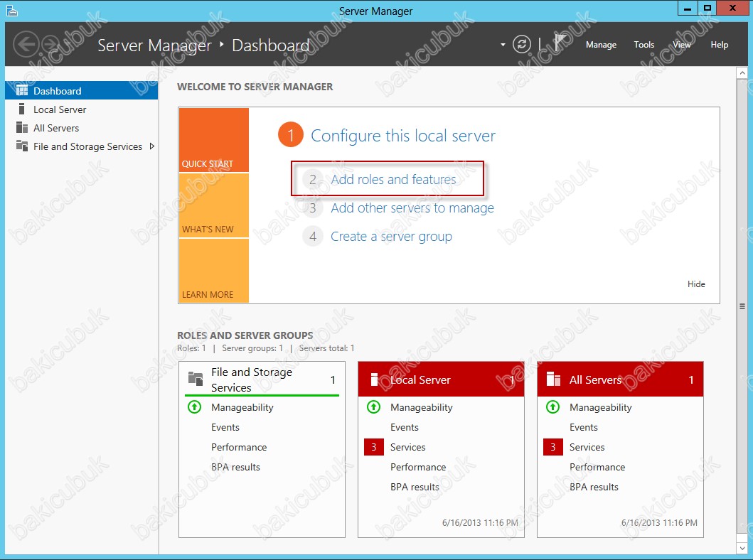Select Local Server in the navigation pane
Viewport: 753px width, 560px height.
(82, 109)
